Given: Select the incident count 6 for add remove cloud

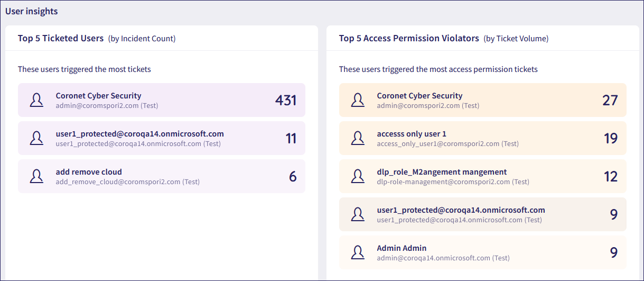Looking at the screenshot, I should pyautogui.click(x=293, y=176).
